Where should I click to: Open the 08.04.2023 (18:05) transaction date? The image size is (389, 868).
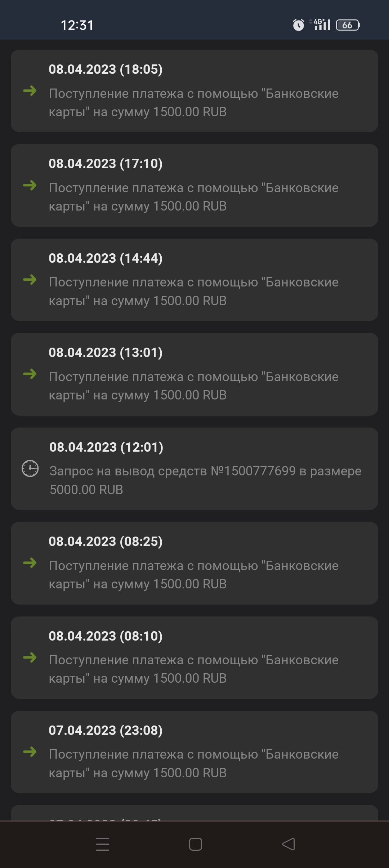pyautogui.click(x=106, y=69)
